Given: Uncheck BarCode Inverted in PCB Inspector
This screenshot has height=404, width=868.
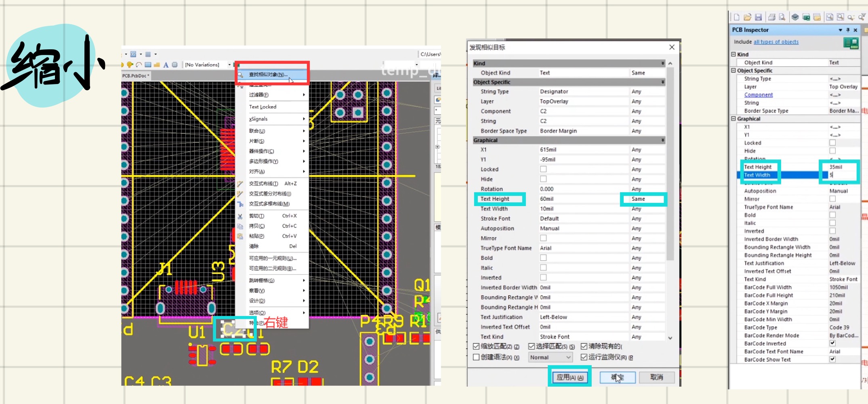Looking at the screenshot, I should pyautogui.click(x=832, y=343).
